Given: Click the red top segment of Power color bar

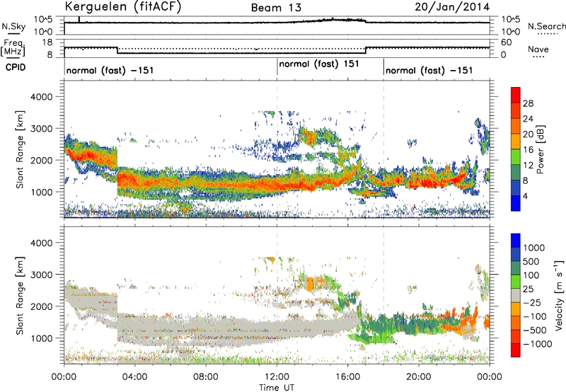Looking at the screenshot, I should click(516, 95).
